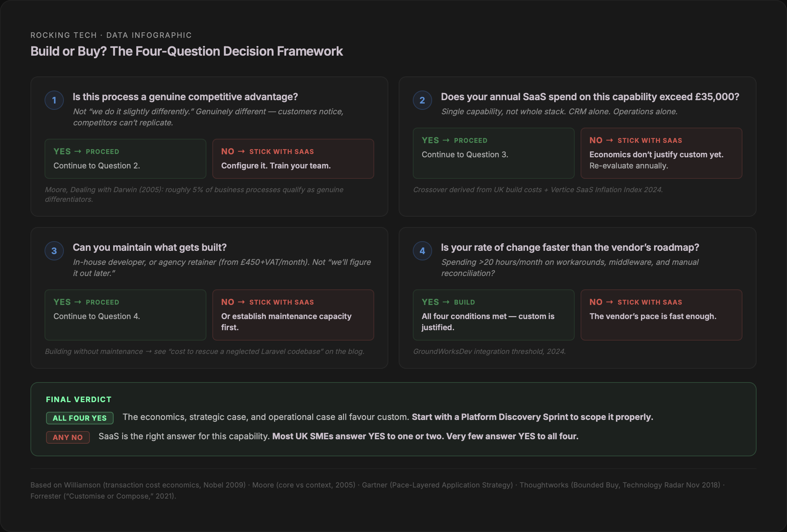This screenshot has width=787, height=532.
Task: Click the number 3 circle badge
Action: [54, 251]
